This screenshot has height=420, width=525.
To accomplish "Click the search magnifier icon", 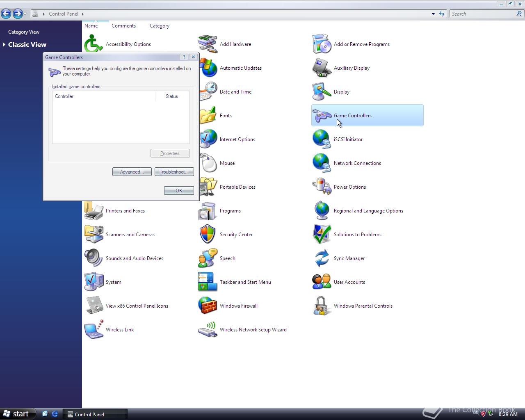I will (x=519, y=14).
